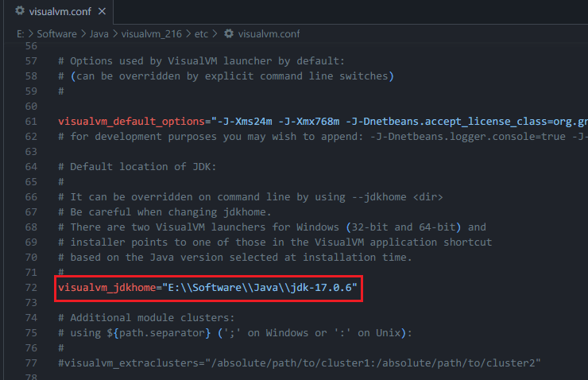Click 'based on the Java version' comment

coord(147,258)
